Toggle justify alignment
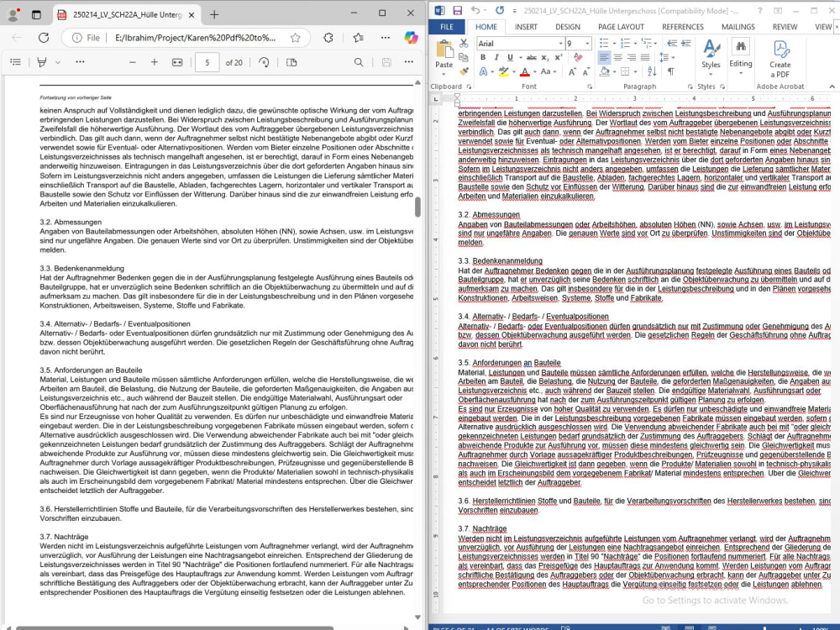This screenshot has height=630, width=840. pyautogui.click(x=645, y=57)
